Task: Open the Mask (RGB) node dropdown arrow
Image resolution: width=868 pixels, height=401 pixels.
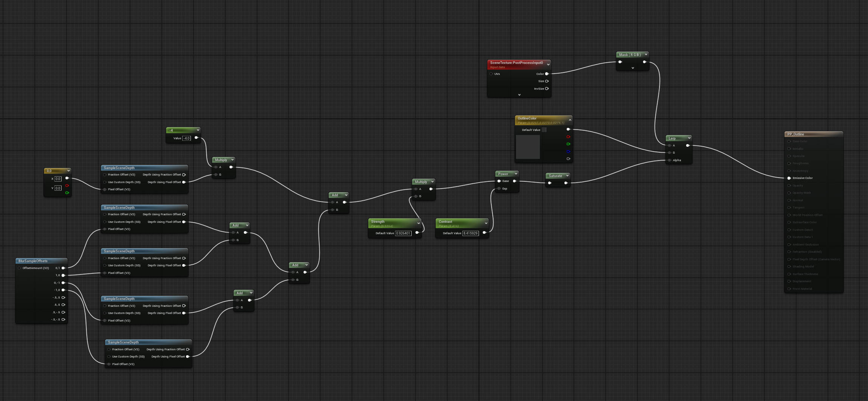Action: pyautogui.click(x=646, y=54)
